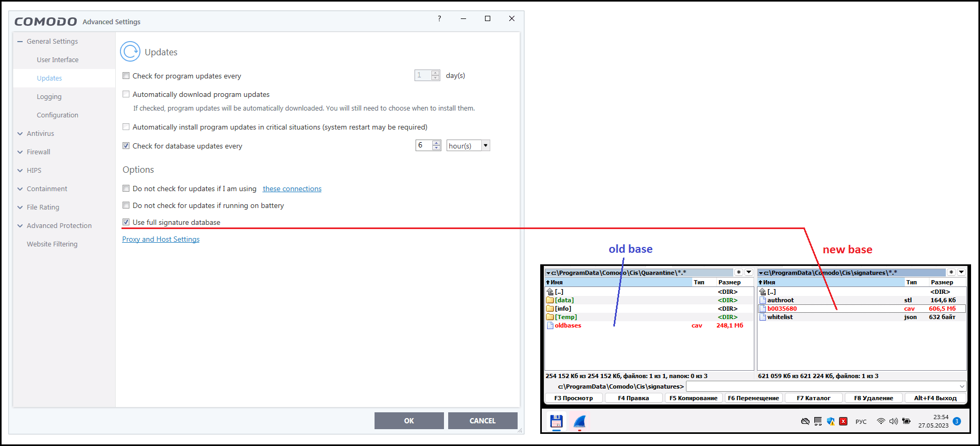980x446 pixels.
Task: Open the [Temp] folder in left panel
Action: [x=561, y=317]
